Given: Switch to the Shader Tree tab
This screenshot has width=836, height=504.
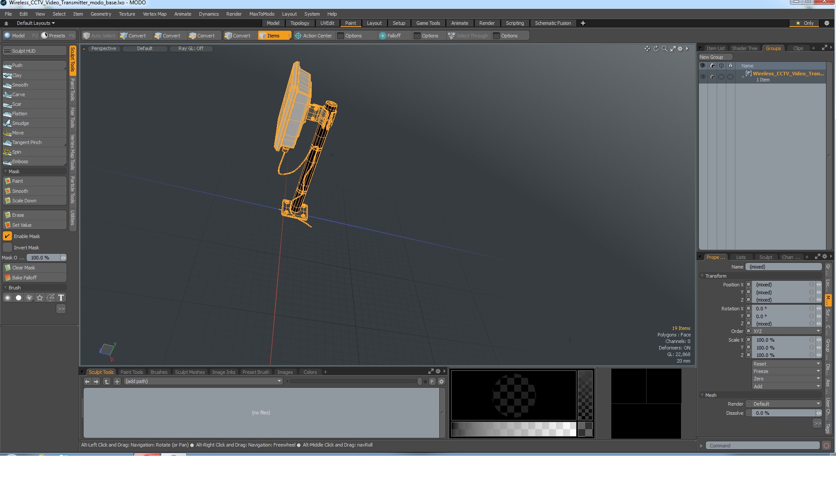Looking at the screenshot, I should coord(744,48).
